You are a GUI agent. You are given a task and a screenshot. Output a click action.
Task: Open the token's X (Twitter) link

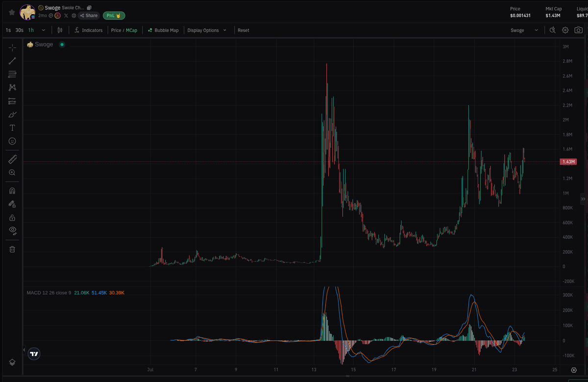click(x=66, y=16)
